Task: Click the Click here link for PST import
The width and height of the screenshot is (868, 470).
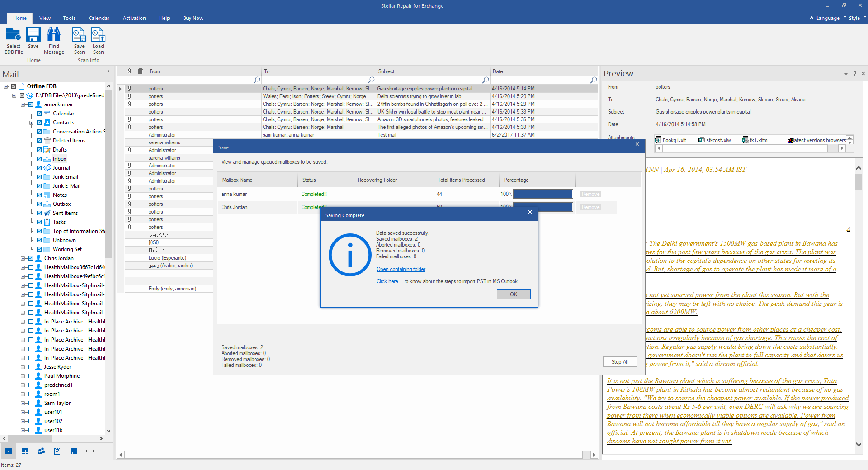Action: [x=387, y=281]
